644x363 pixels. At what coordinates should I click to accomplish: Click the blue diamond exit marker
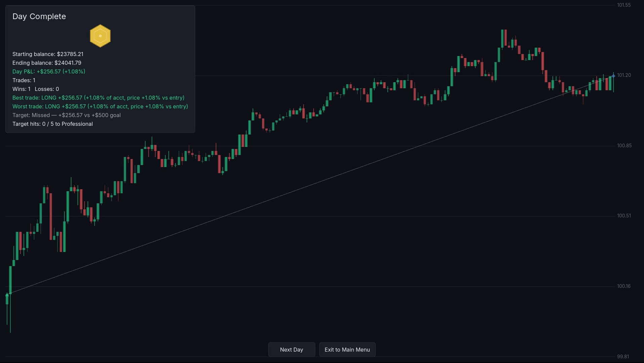pos(613,76)
